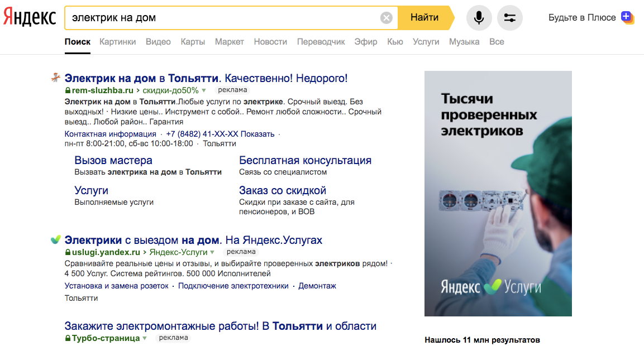Switch to the Услуги tab
This screenshot has height=346, width=644.
pos(426,42)
